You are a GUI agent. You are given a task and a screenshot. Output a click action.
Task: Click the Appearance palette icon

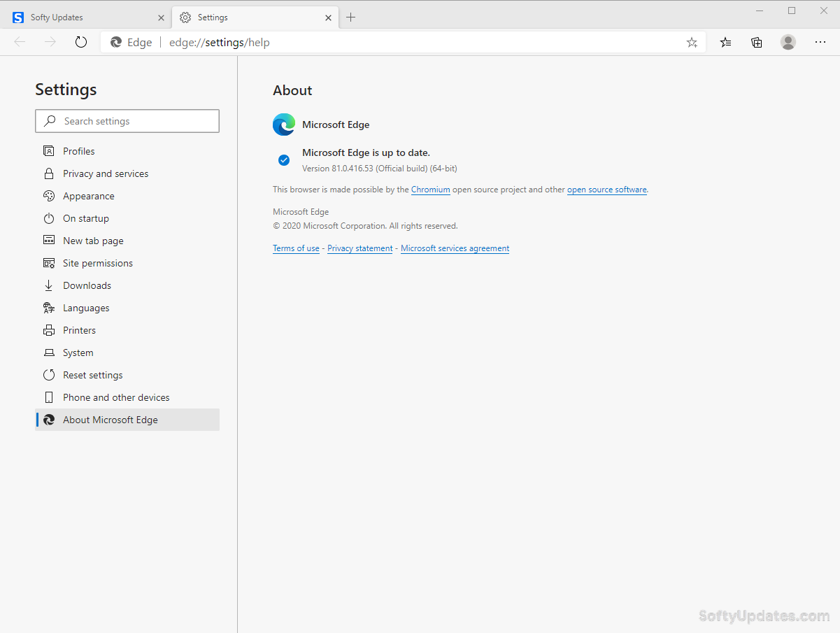49,196
